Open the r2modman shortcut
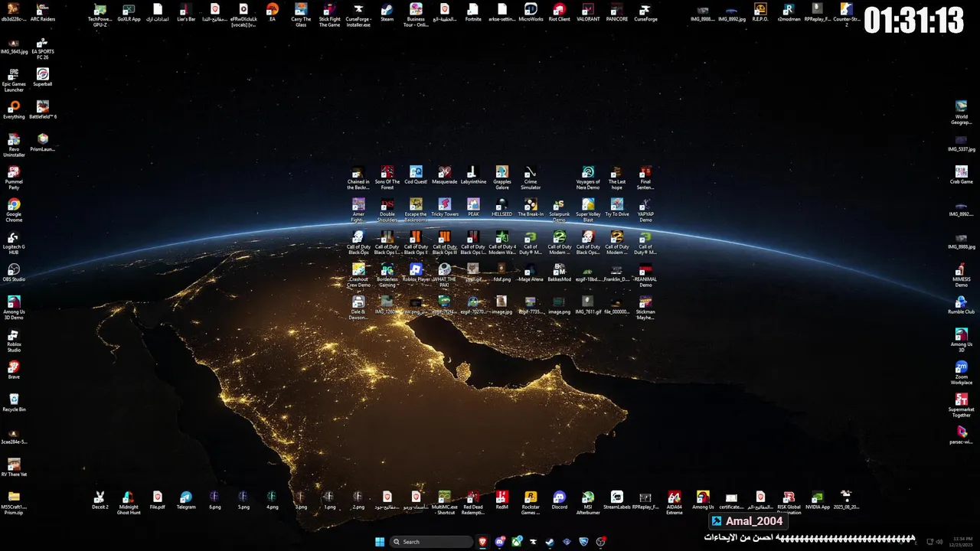The width and height of the screenshot is (980, 551). [789, 12]
